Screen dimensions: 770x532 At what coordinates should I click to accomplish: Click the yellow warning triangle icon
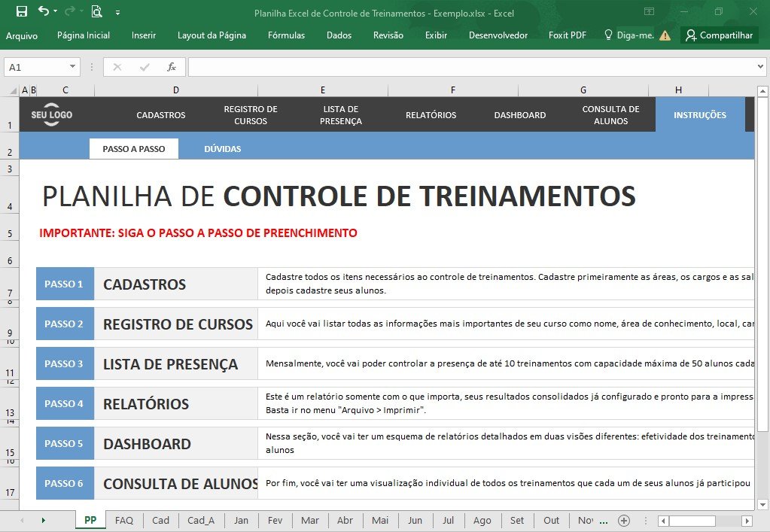coord(665,35)
